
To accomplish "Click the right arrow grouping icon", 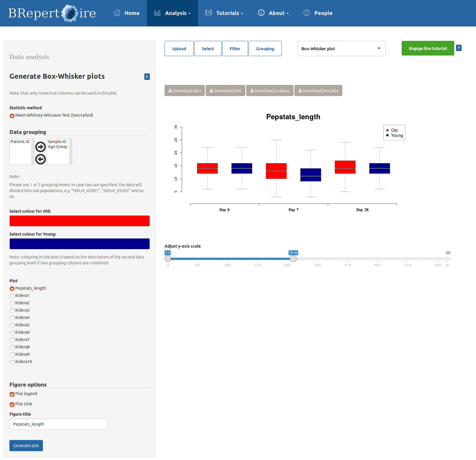I will point(41,147).
